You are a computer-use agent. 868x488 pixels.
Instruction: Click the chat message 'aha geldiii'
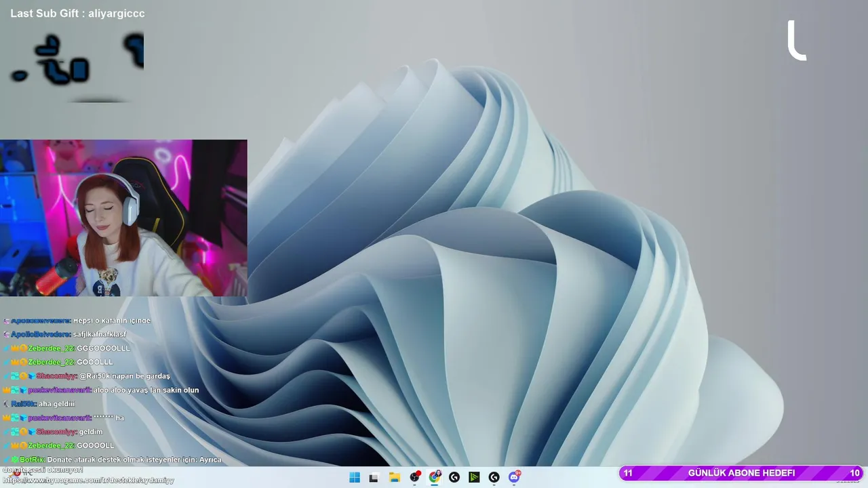point(56,404)
